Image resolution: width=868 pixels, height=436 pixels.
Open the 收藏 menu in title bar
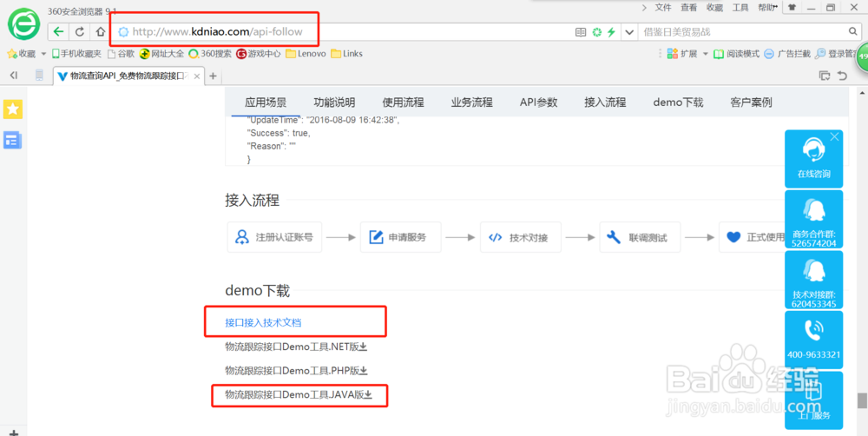(714, 7)
